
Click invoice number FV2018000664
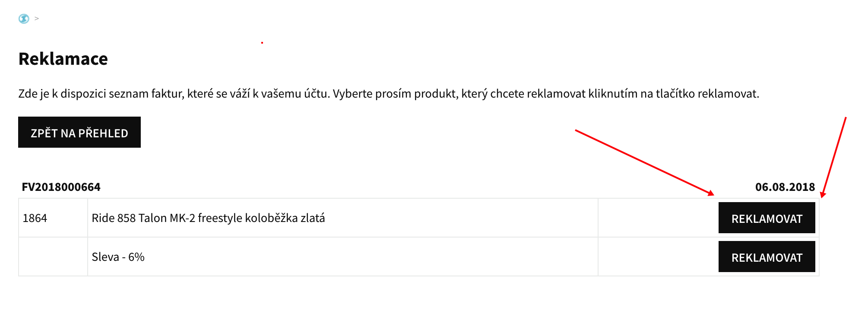click(61, 187)
